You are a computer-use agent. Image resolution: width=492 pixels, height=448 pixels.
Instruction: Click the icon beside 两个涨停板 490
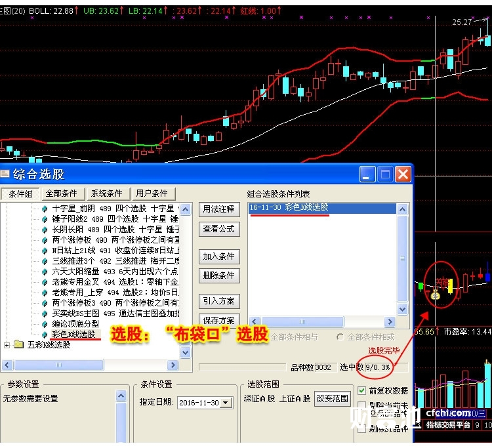pyautogui.click(x=45, y=240)
